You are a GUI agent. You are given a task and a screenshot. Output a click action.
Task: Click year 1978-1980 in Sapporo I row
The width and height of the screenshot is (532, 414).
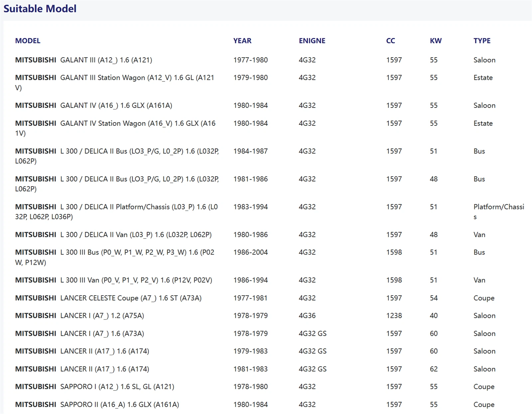click(250, 387)
